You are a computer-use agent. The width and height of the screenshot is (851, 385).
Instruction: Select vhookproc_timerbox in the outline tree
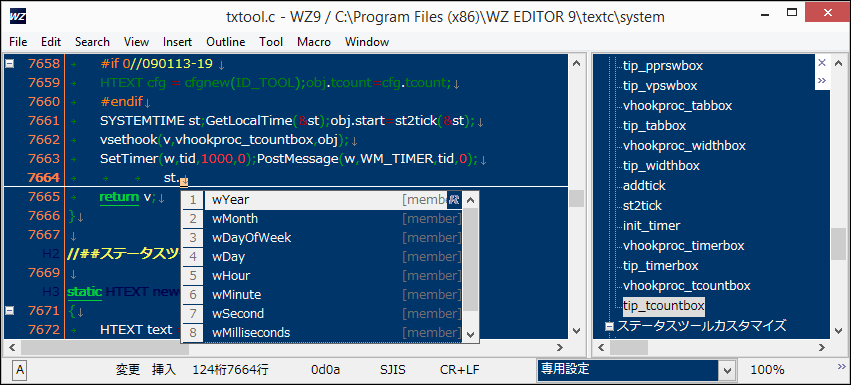[x=684, y=245]
